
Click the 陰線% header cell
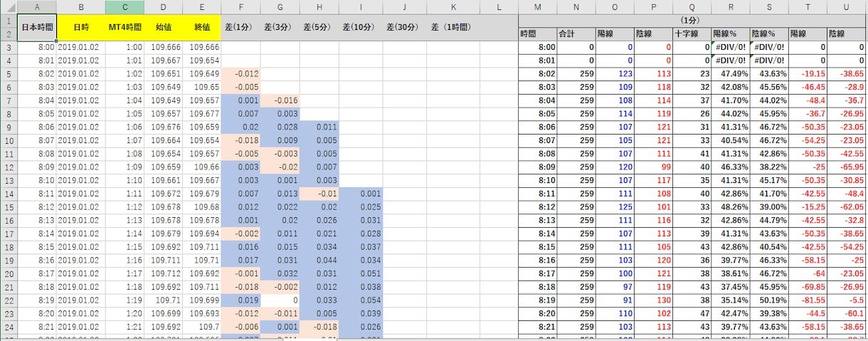[x=768, y=33]
